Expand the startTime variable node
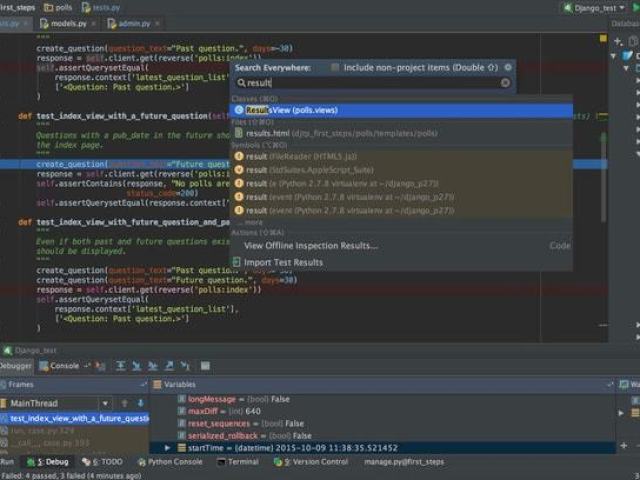Image resolution: width=640 pixels, height=480 pixels. point(167,448)
